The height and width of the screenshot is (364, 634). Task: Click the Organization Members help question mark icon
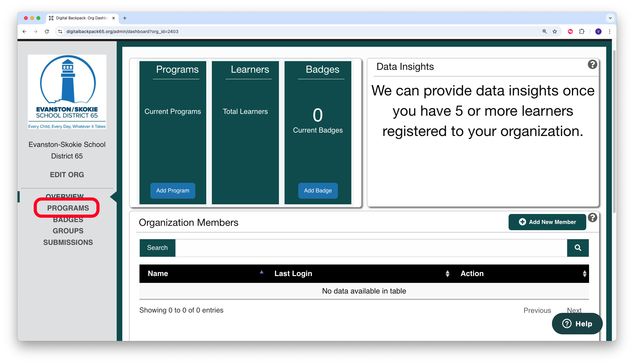592,217
